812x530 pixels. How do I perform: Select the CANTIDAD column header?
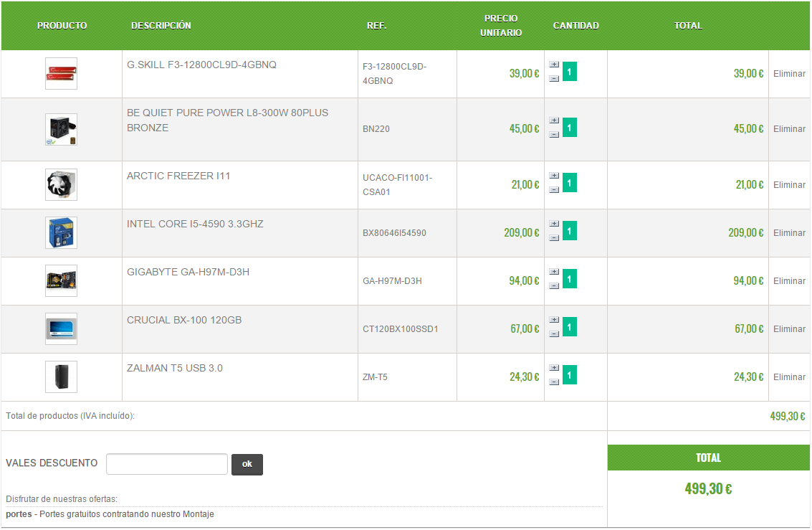[576, 25]
